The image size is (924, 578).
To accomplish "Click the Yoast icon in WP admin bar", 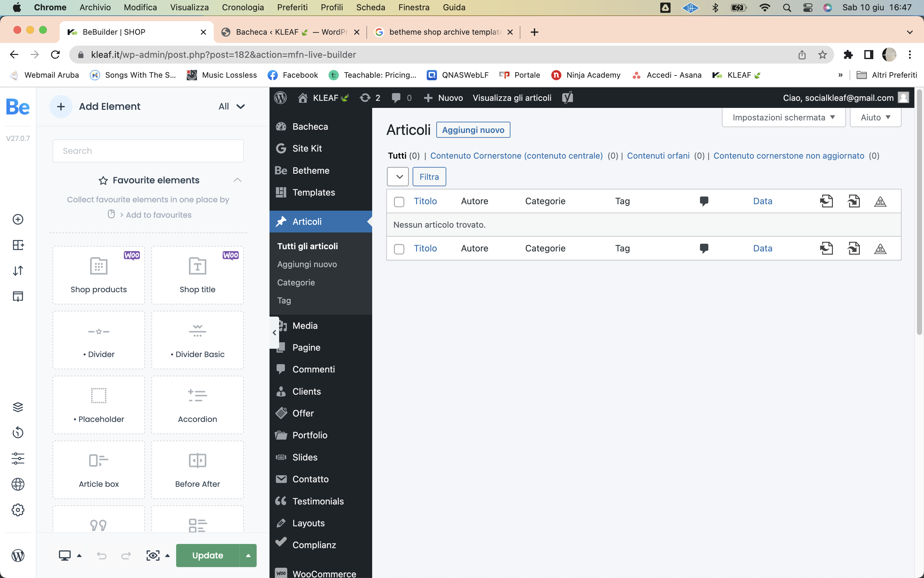I will (x=568, y=98).
